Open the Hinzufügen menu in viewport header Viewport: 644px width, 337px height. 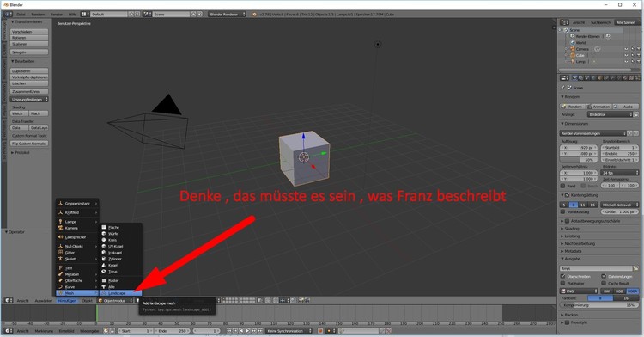(x=67, y=301)
